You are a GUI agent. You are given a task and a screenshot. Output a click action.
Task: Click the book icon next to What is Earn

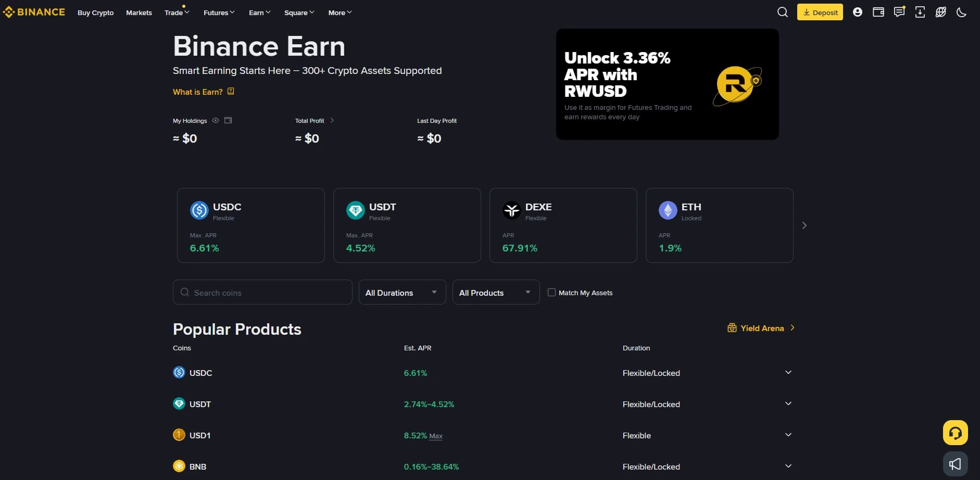coord(231,91)
